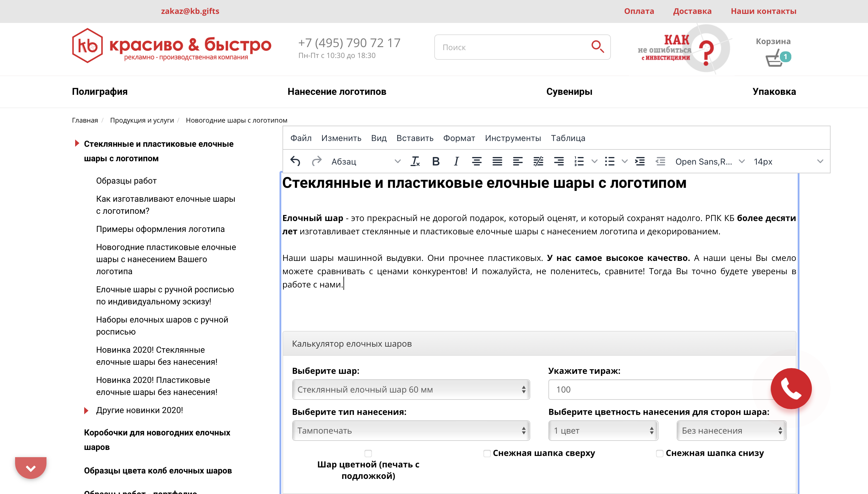Open the 'Таблица' editor menu

pyautogui.click(x=568, y=138)
